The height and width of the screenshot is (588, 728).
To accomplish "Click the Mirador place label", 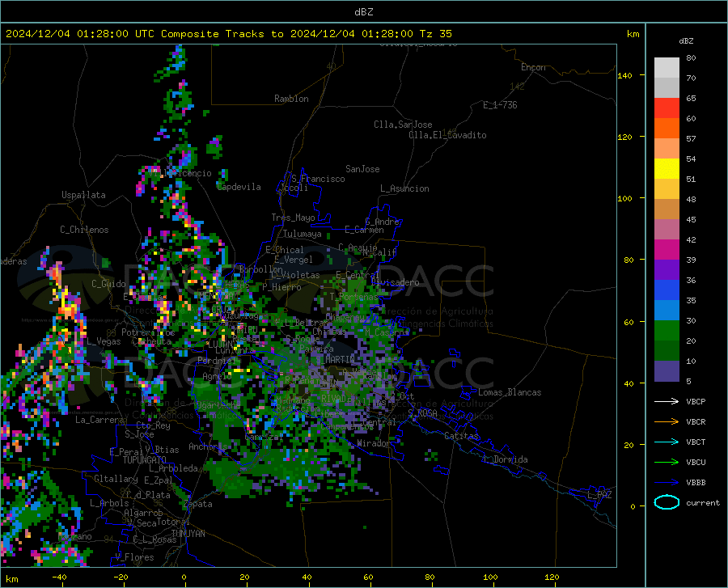I will tap(374, 443).
